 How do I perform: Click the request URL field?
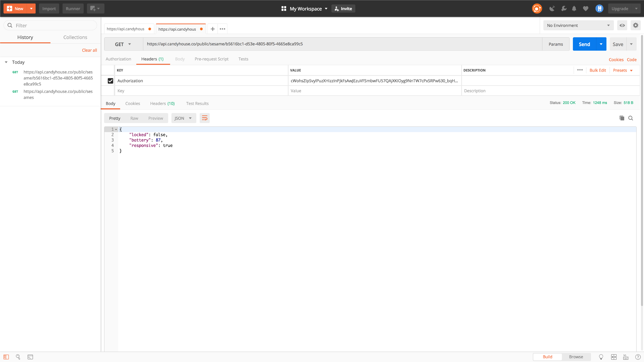click(x=343, y=44)
